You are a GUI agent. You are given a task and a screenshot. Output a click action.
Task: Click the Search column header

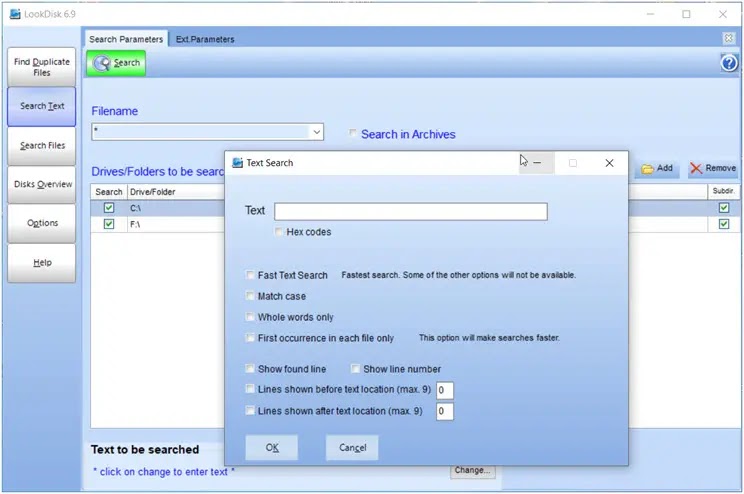(109, 192)
